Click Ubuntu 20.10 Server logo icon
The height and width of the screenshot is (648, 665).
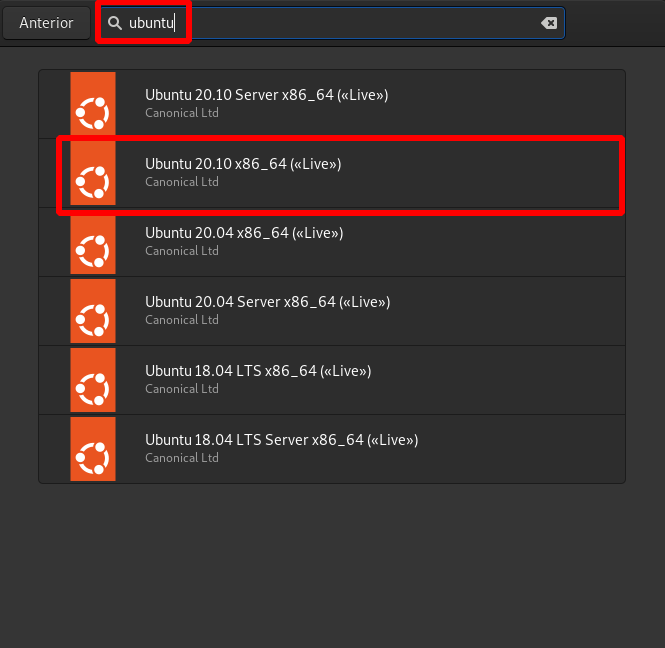[93, 104]
